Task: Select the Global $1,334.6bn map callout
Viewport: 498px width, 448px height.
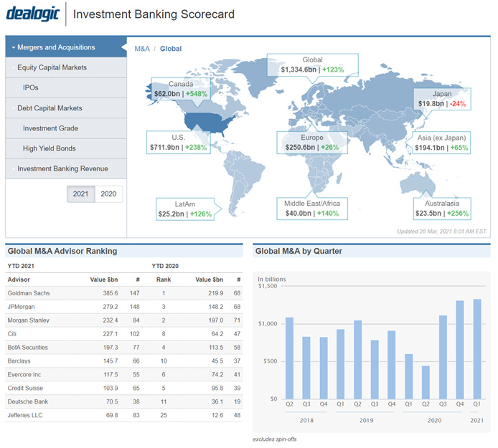Action: [x=313, y=65]
